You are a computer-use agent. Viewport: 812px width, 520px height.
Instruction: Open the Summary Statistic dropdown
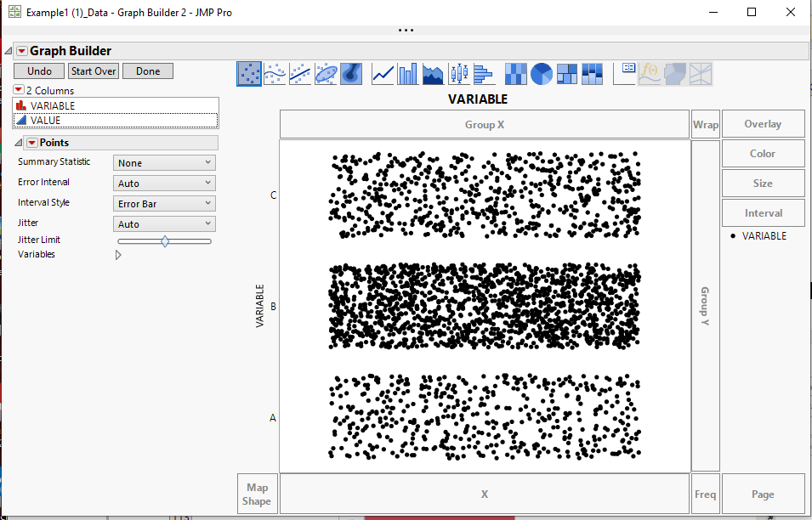click(163, 162)
